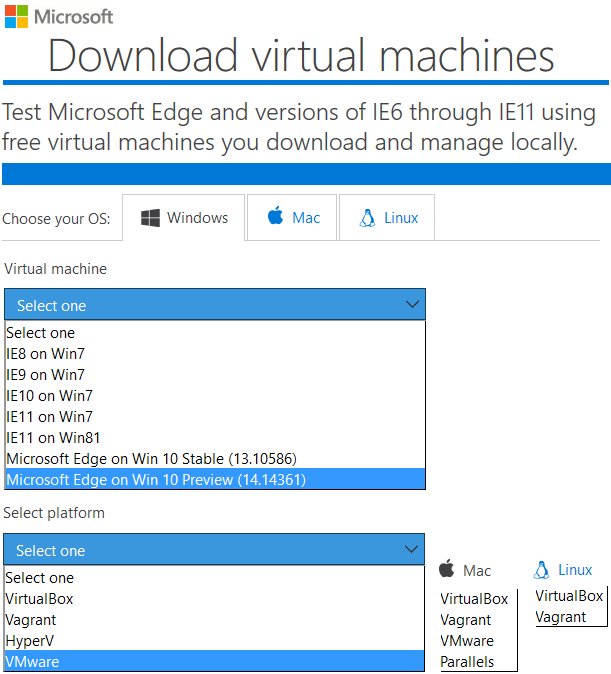Click the Microsoft wordmark text

point(74,17)
